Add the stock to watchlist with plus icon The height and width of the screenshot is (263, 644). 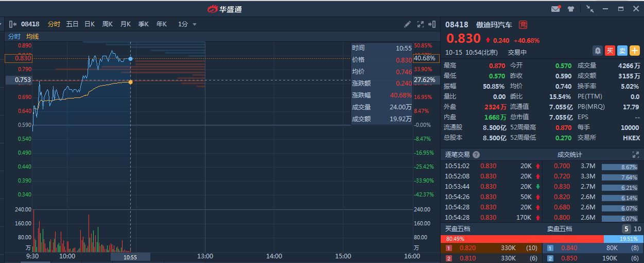[635, 51]
